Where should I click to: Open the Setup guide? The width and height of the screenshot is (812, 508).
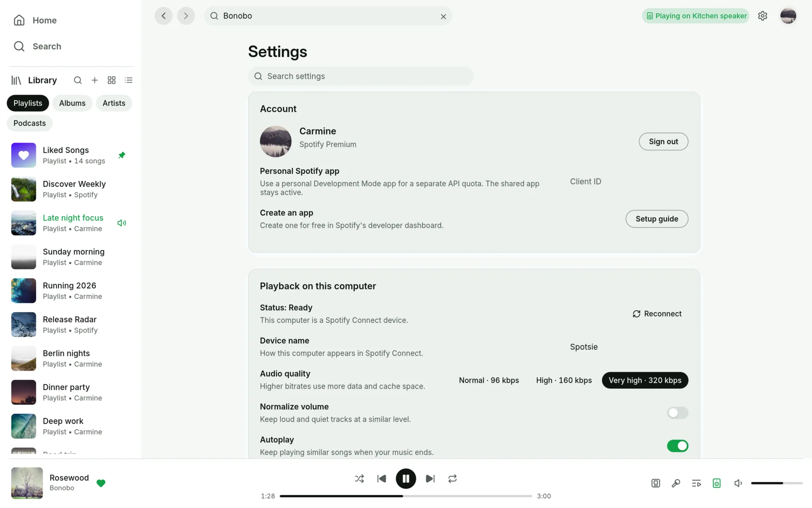[x=657, y=219]
